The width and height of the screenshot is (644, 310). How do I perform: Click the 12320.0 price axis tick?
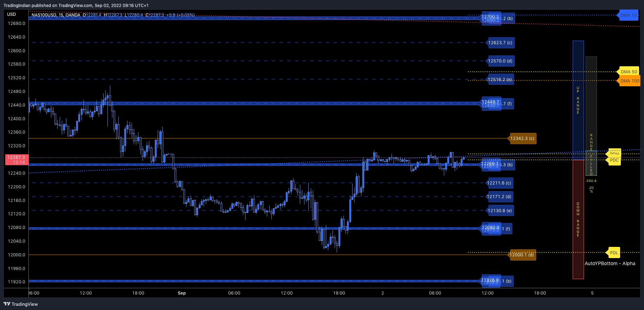pyautogui.click(x=17, y=146)
